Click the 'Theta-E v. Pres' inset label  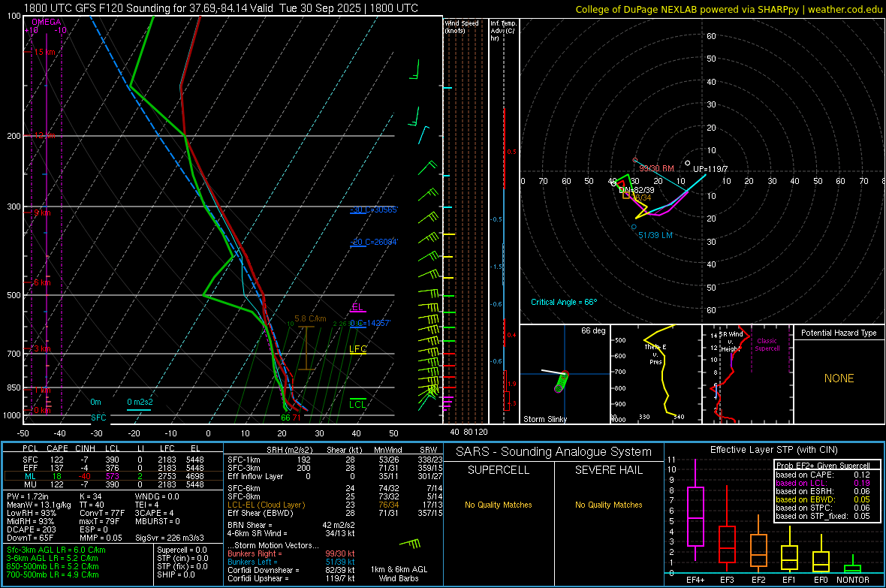point(655,354)
